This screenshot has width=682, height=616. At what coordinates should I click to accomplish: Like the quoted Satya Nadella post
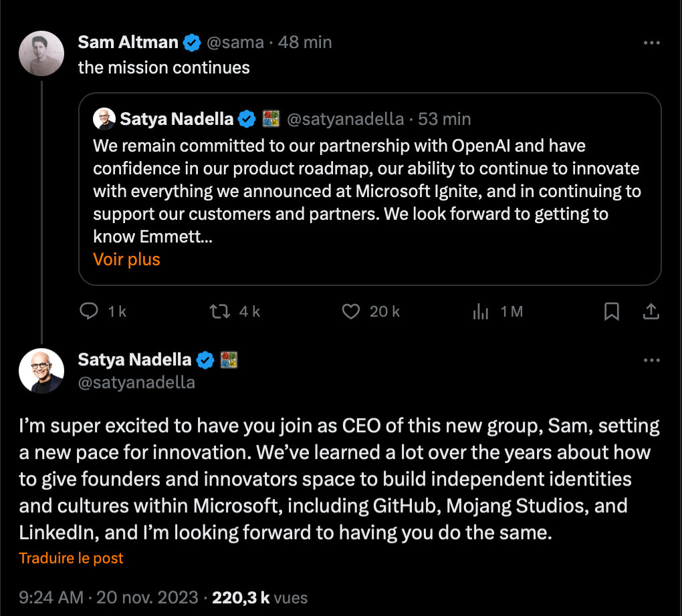pyautogui.click(x=350, y=311)
